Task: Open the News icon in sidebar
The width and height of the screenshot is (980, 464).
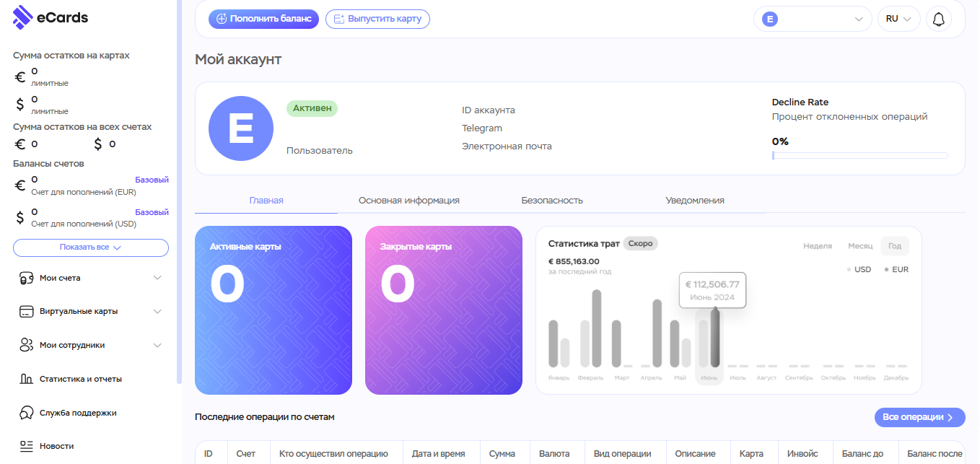Action: tap(27, 446)
